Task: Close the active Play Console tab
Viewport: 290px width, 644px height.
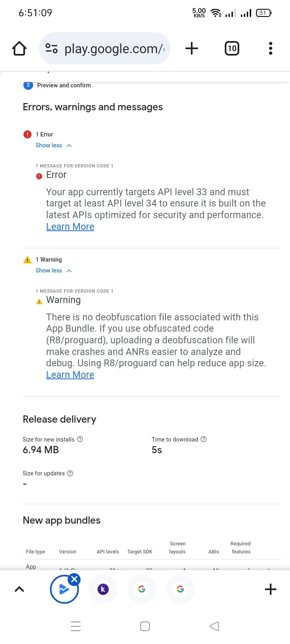Action: pos(75,580)
